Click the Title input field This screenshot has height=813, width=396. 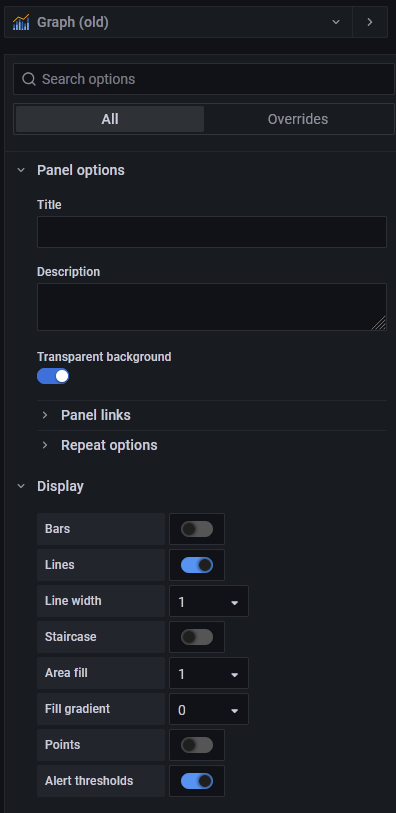(x=212, y=232)
